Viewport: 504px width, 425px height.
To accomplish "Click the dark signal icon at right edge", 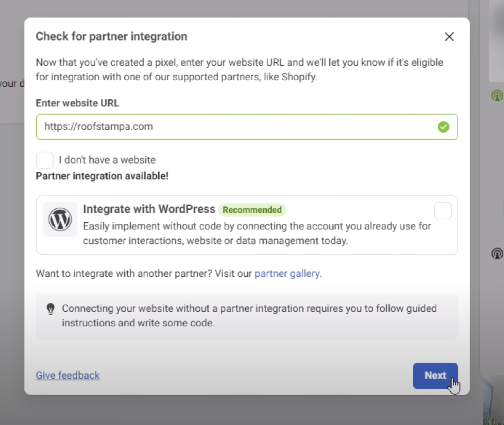I will pyautogui.click(x=497, y=254).
